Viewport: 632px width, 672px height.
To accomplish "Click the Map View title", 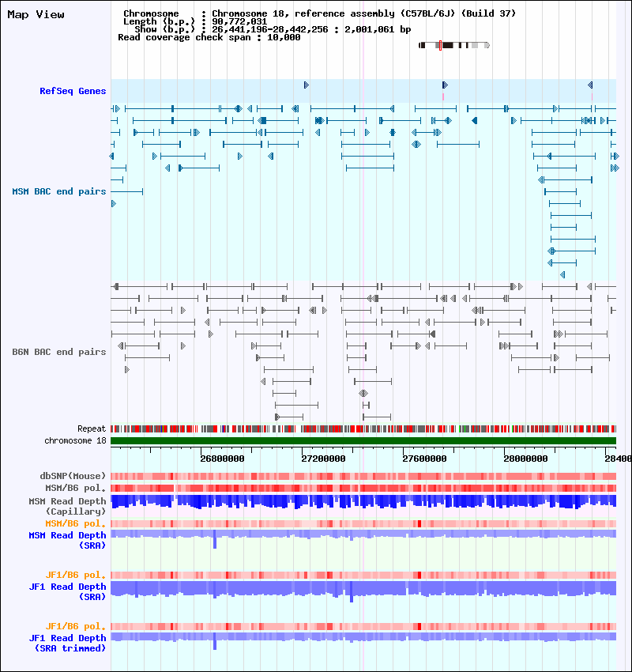I will [36, 14].
